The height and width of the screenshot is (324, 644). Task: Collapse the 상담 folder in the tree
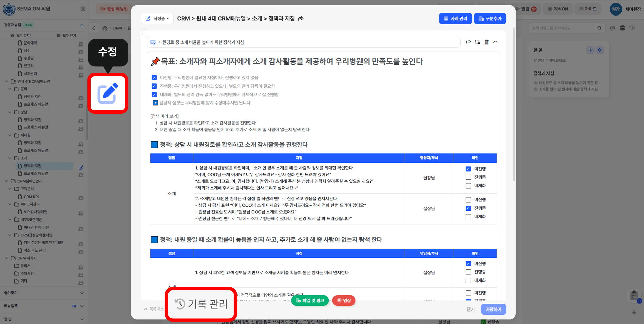pyautogui.click(x=10, y=112)
